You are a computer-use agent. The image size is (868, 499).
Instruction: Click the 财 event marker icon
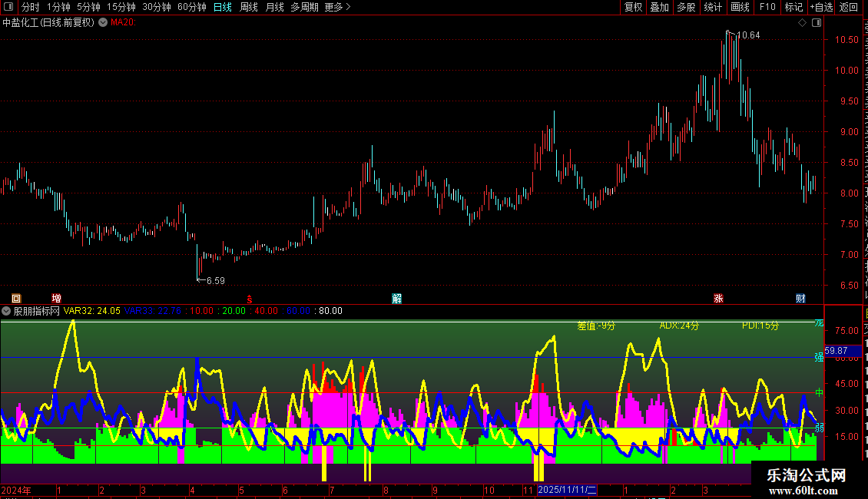point(800,298)
